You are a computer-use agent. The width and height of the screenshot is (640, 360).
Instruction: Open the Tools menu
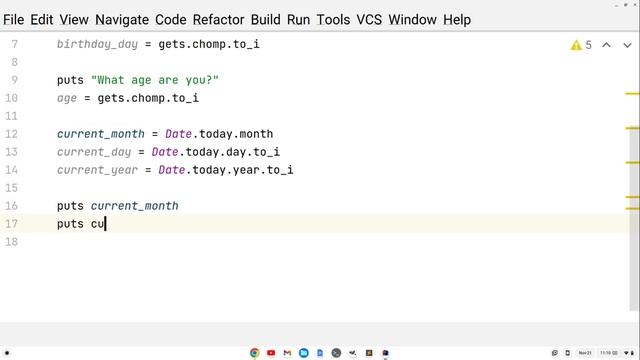tap(333, 20)
